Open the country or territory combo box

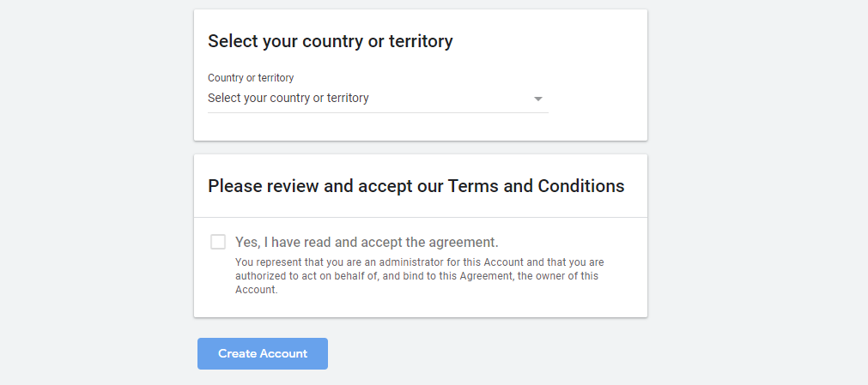(378, 99)
